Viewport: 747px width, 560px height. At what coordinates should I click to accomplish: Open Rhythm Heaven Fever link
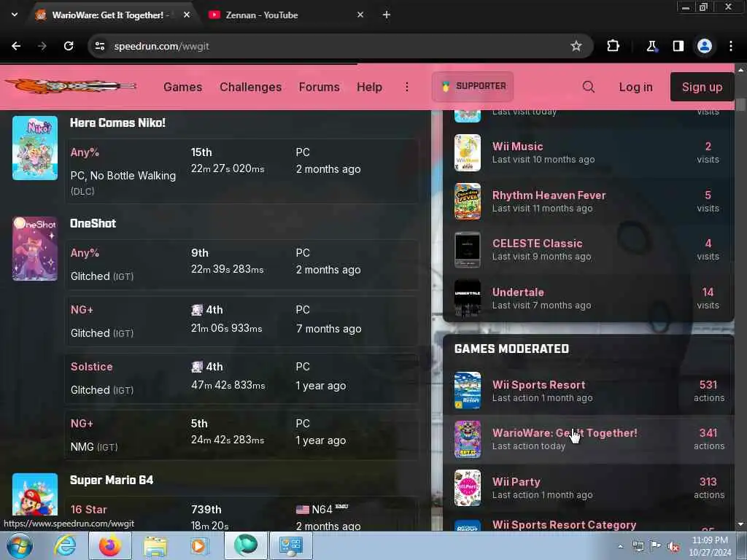[x=549, y=195]
